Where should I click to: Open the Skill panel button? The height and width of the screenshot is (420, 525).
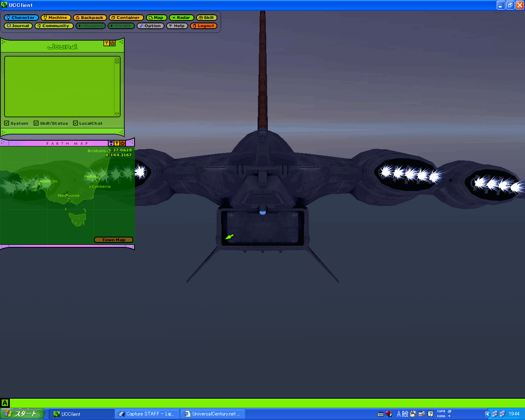(206, 18)
